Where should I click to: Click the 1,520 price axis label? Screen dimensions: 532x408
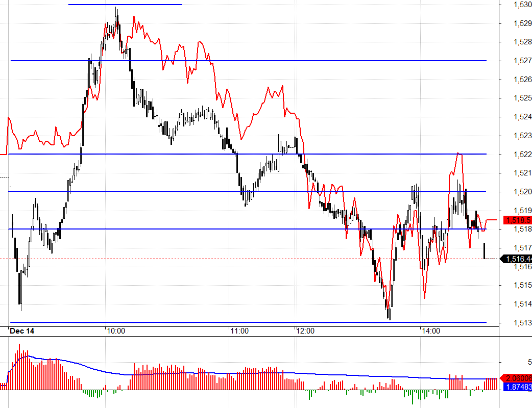click(x=523, y=191)
